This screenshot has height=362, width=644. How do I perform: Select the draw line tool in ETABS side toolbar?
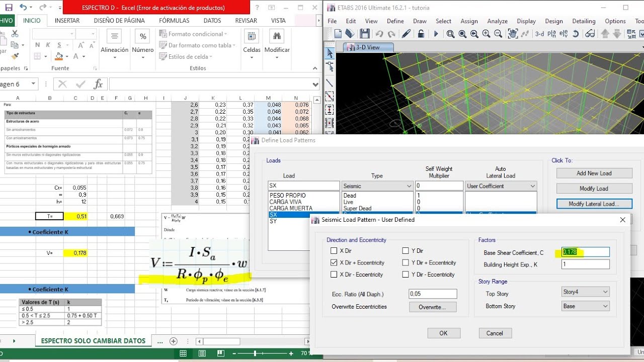point(330,83)
